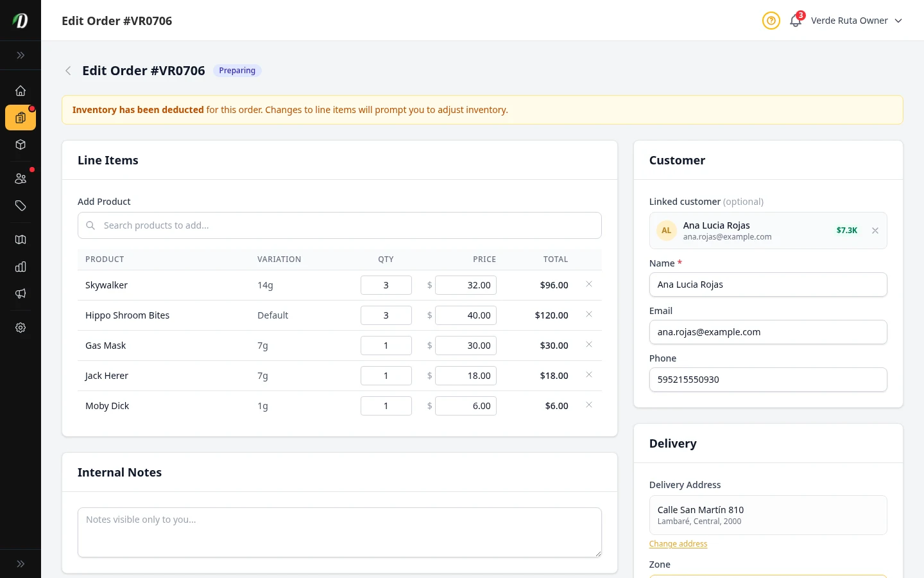924x578 pixels.
Task: Open the Products cube icon in sidebar
Action: click(21, 144)
